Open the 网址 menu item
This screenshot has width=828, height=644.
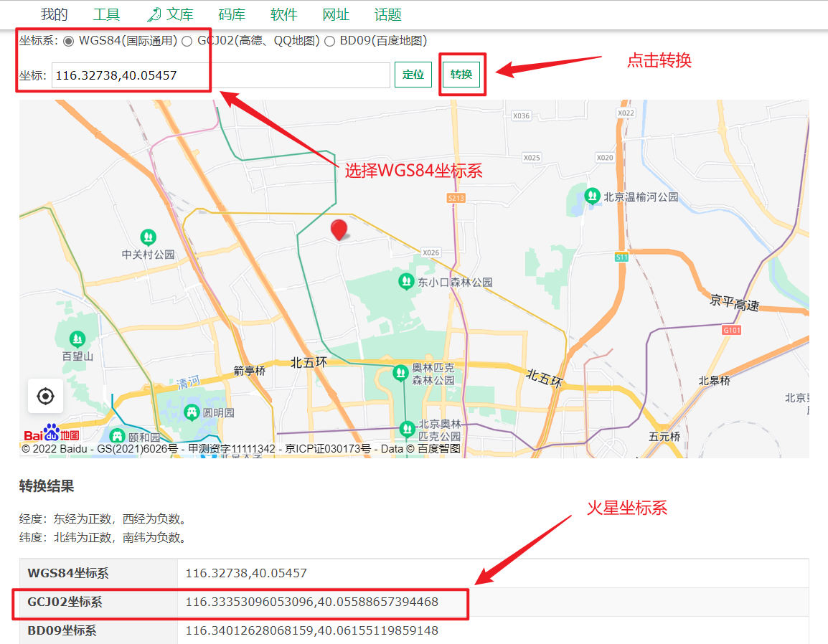tap(336, 14)
